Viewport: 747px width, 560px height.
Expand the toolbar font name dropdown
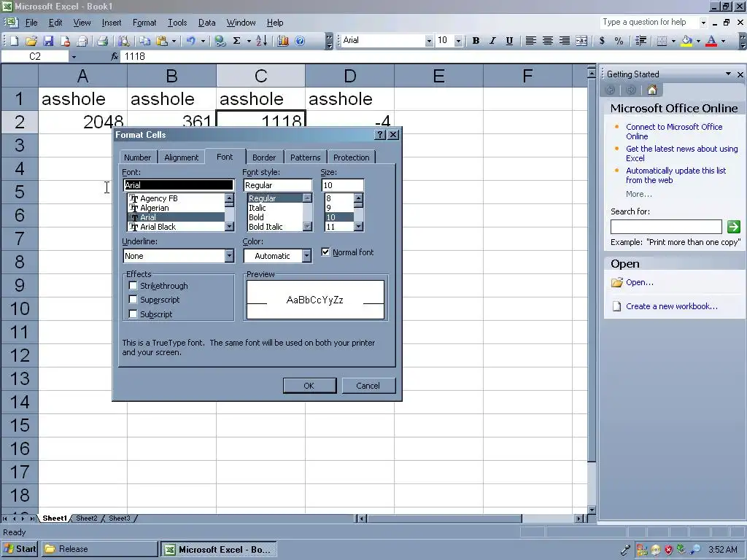[429, 41]
